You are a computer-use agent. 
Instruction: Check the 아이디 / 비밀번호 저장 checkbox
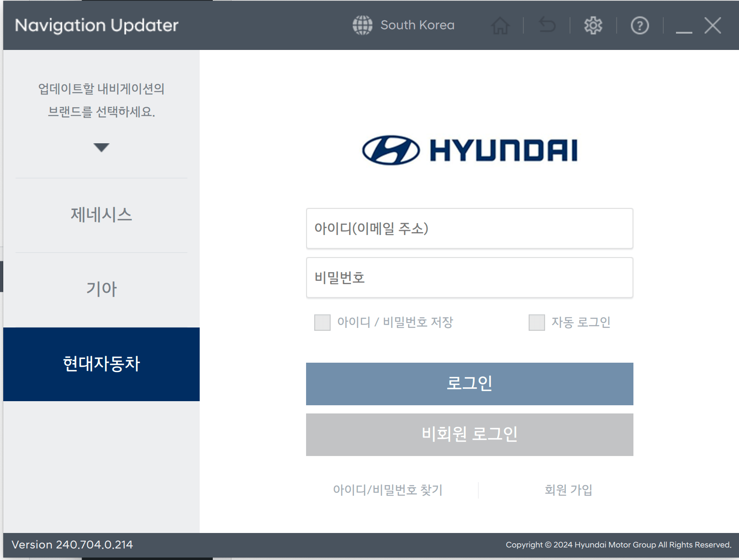322,323
